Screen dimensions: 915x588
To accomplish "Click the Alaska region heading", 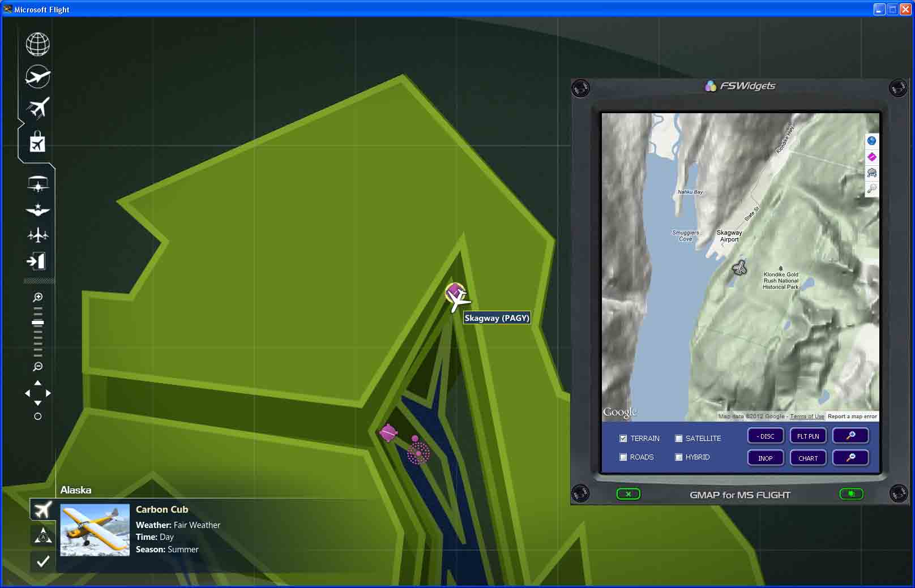I will pyautogui.click(x=76, y=490).
